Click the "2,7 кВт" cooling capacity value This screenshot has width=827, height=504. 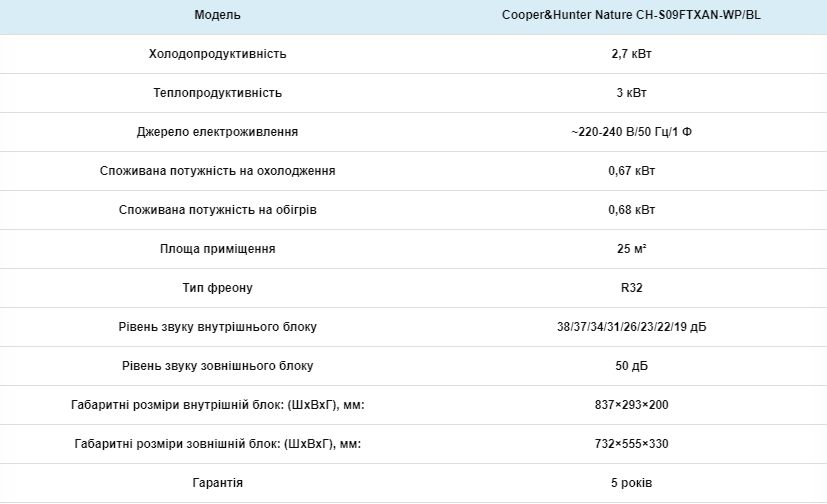click(631, 54)
